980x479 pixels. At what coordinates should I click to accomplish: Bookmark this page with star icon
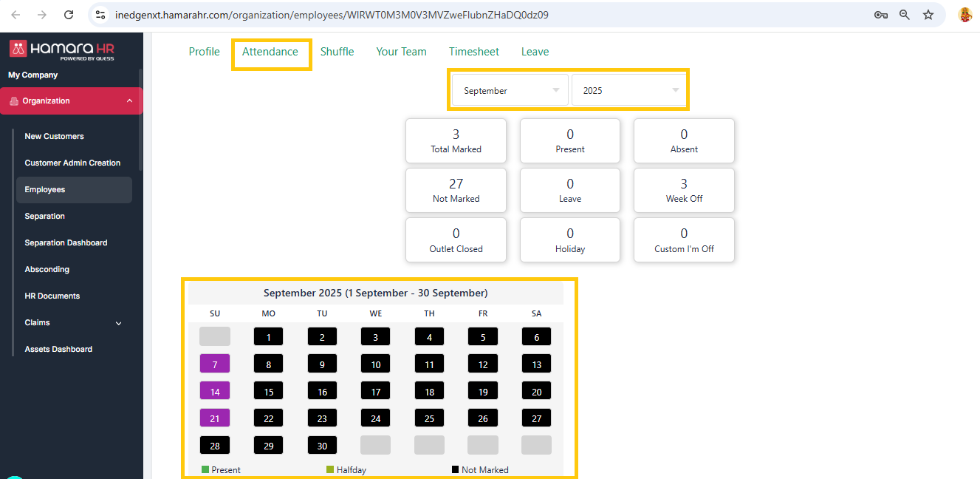928,15
